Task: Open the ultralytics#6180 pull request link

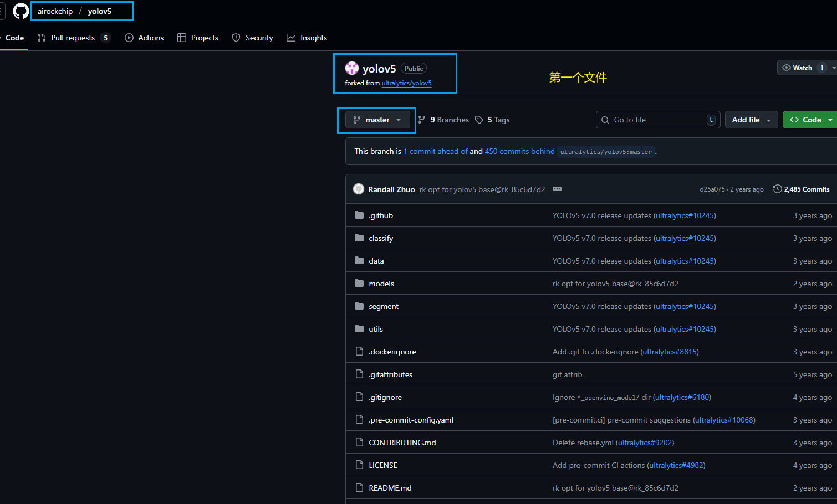Action: click(682, 397)
